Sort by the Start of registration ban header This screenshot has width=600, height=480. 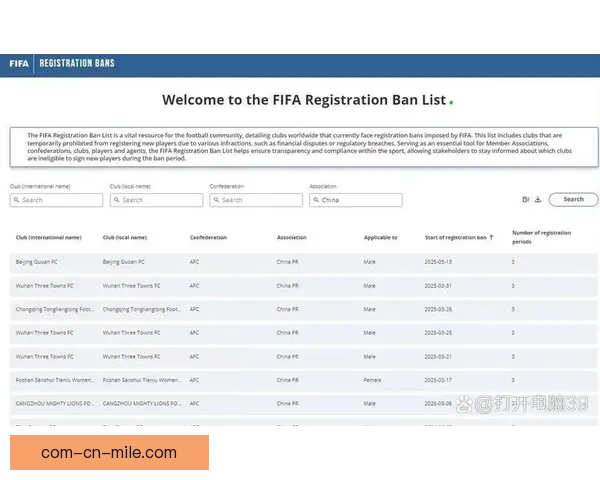[x=456, y=237]
